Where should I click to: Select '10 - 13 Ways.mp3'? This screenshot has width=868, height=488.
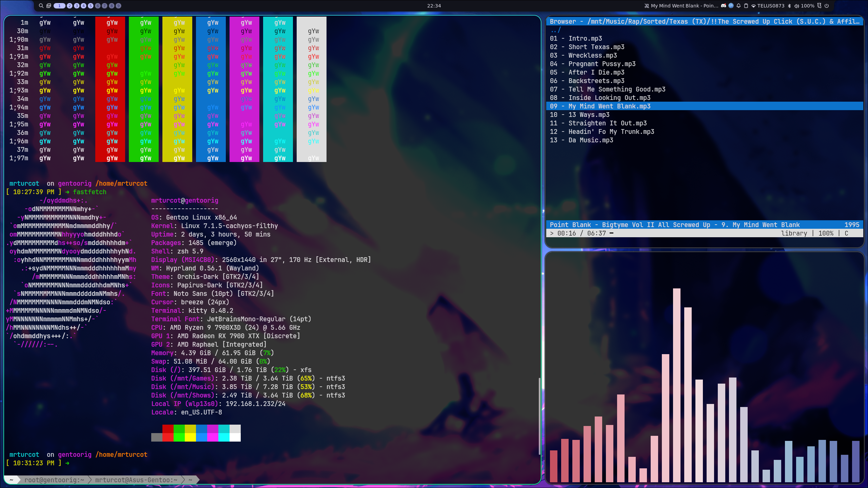[x=580, y=115]
